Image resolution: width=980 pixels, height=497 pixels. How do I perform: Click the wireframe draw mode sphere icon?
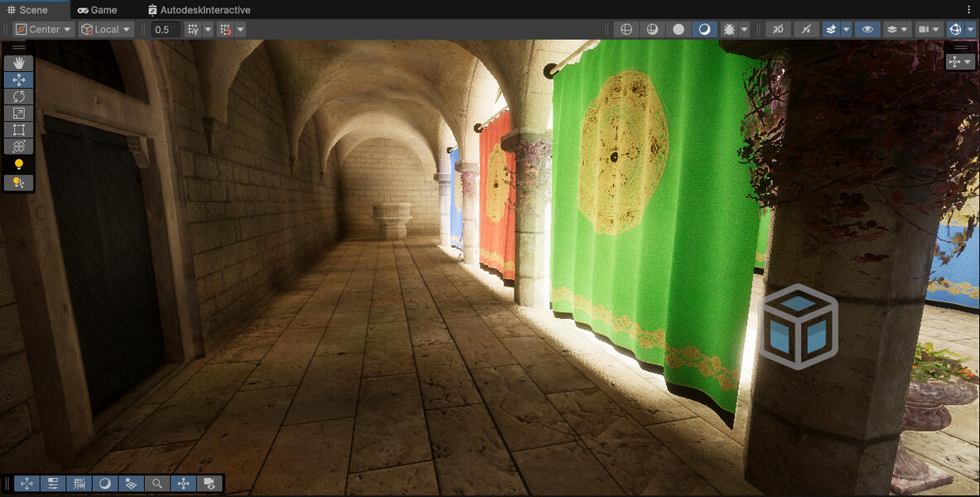(x=626, y=29)
